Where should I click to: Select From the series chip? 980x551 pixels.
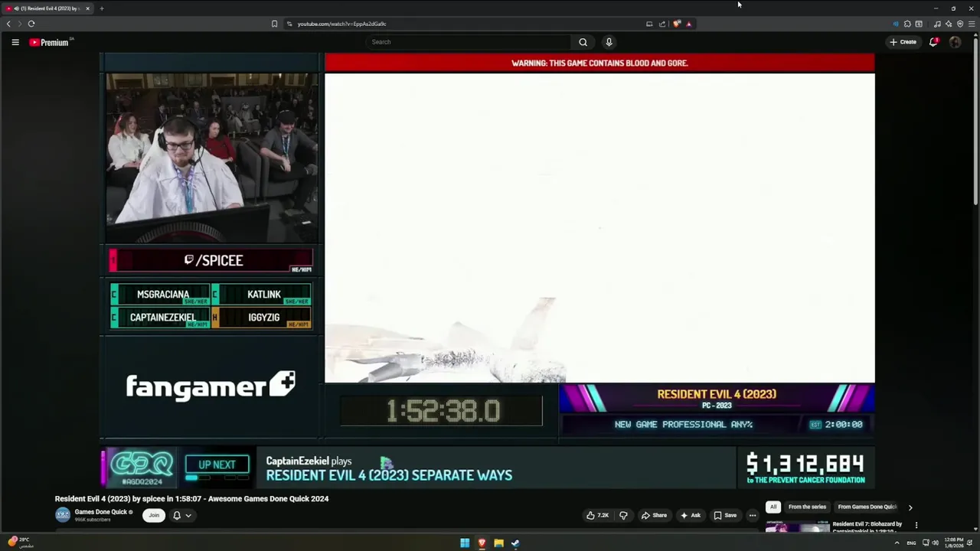[807, 507]
